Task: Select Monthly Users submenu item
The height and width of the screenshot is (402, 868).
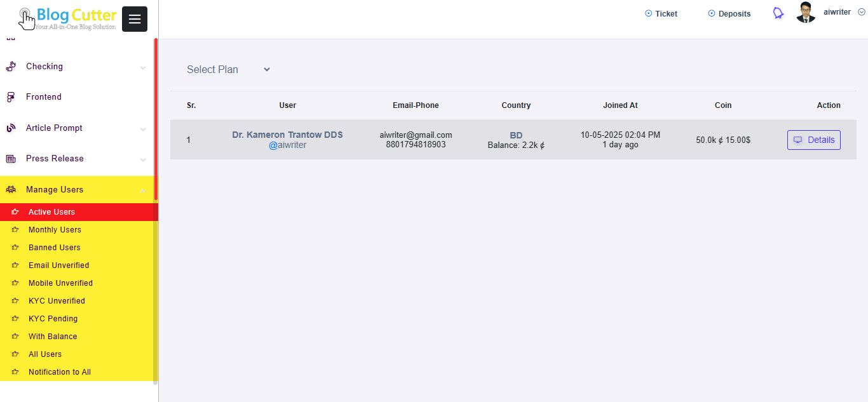Action: point(78,230)
